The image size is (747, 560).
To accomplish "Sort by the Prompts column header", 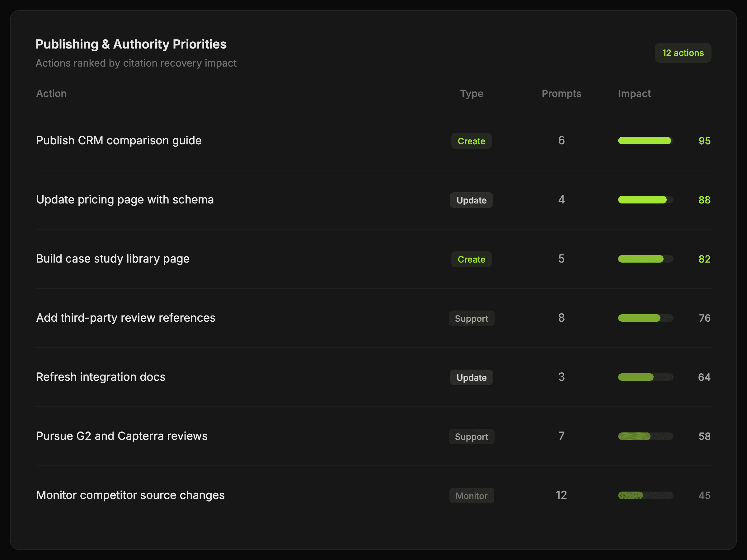I will click(561, 94).
